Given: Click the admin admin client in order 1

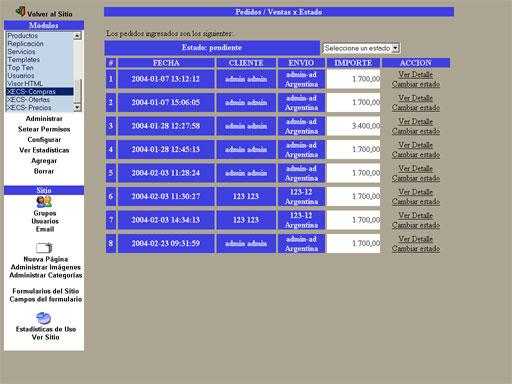Looking at the screenshot, I should click(246, 79).
